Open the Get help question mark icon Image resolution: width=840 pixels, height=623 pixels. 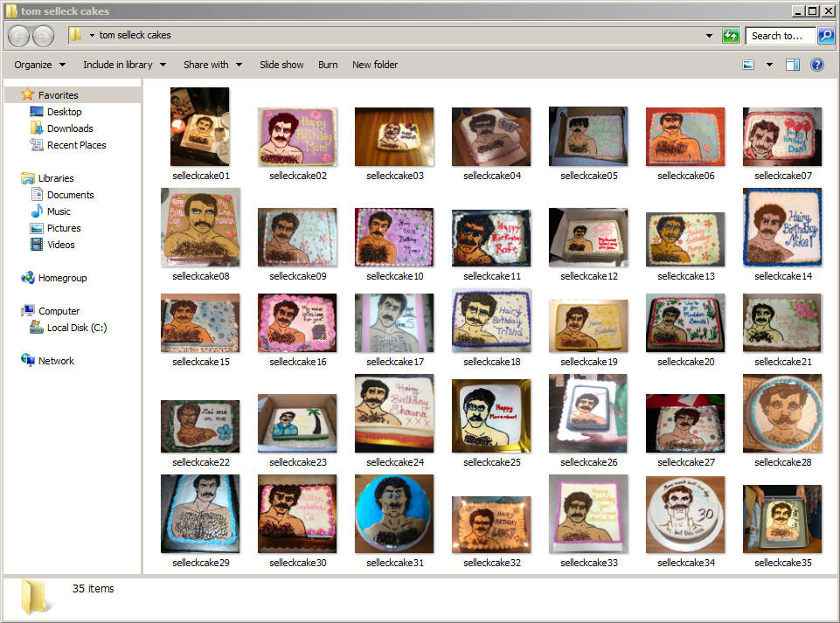[x=817, y=65]
